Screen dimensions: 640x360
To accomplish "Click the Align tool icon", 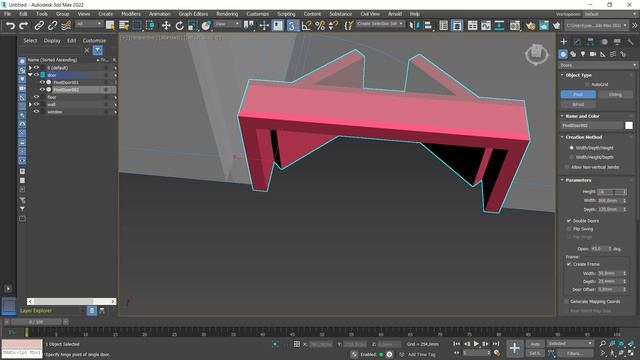I will coord(428,26).
